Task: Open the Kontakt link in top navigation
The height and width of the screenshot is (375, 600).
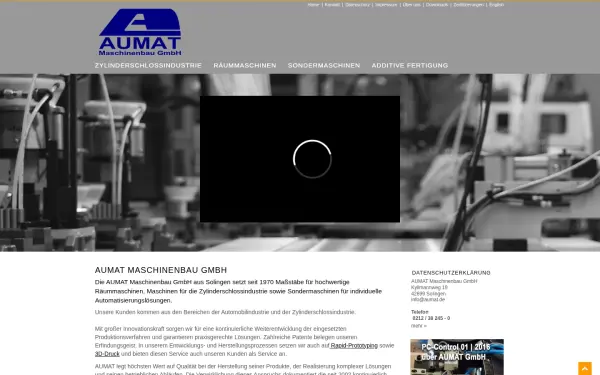Action: pyautogui.click(x=332, y=5)
